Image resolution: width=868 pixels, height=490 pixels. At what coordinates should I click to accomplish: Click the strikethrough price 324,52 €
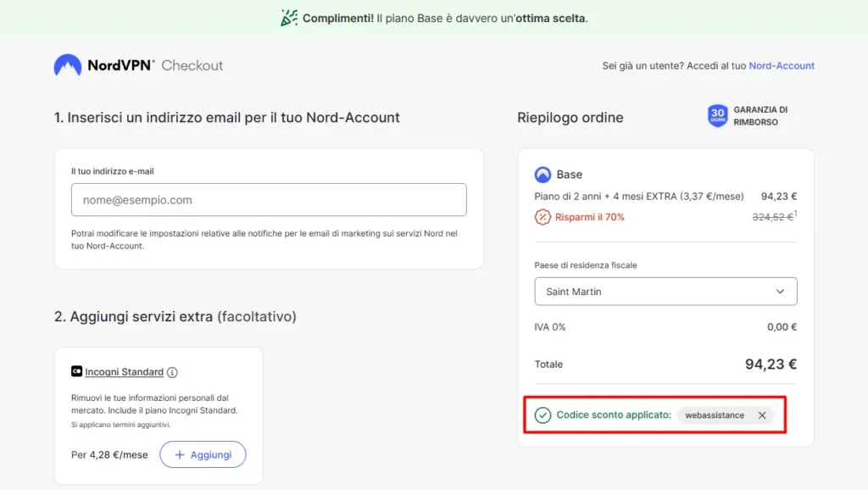click(x=772, y=217)
